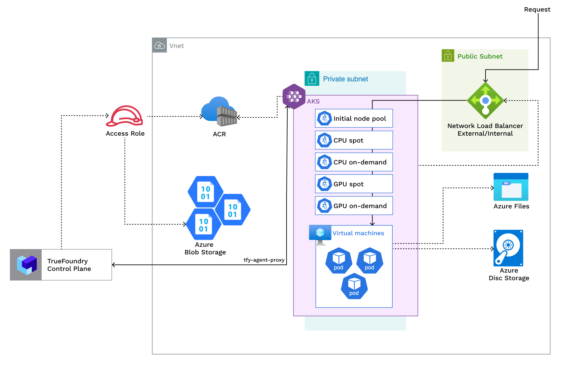
Task: Click the top Blob Storage hexagon
Action: click(x=206, y=192)
